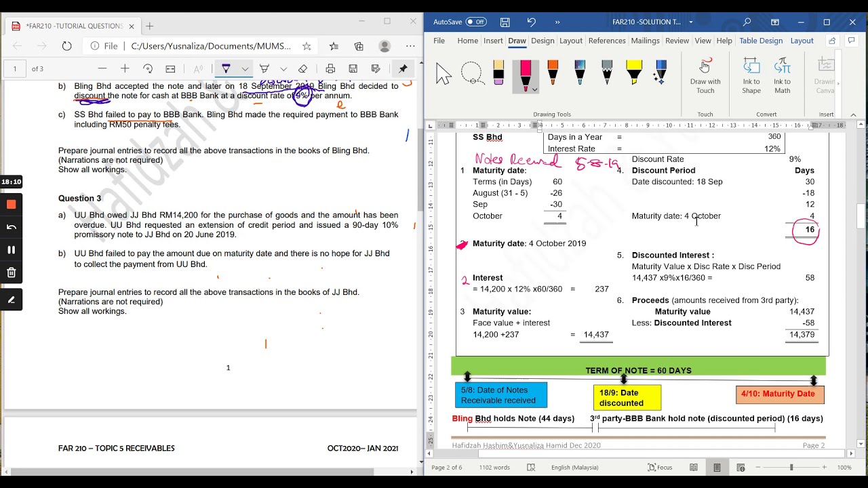
Task: Expand the magenta pen options dropdown
Action: point(534,89)
